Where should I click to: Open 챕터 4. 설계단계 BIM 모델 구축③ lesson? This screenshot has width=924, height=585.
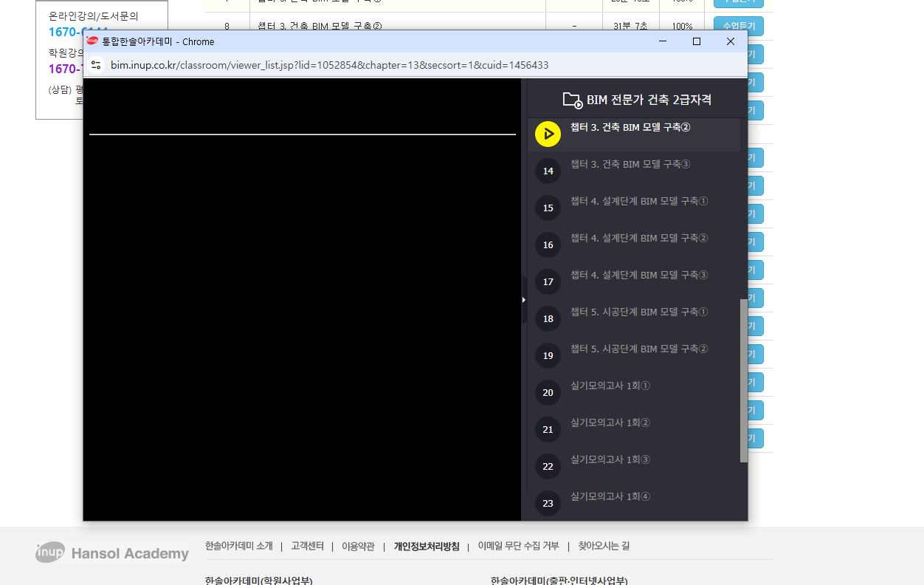[639, 275]
